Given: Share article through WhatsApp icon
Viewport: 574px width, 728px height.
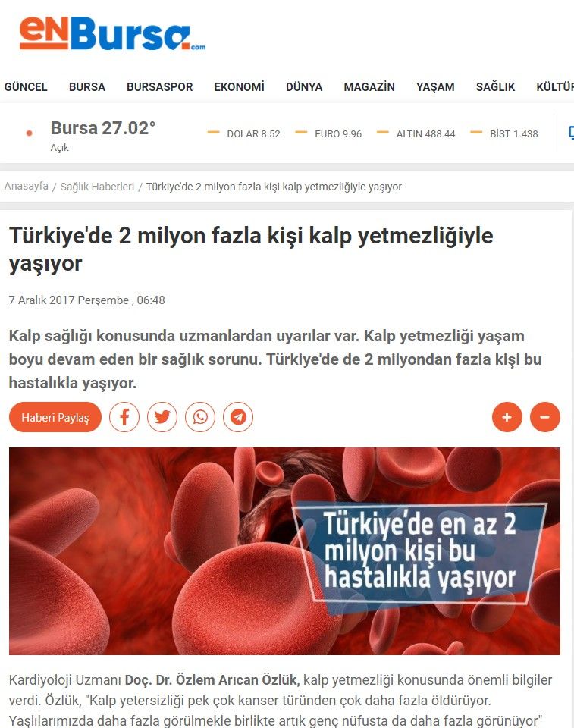Looking at the screenshot, I should click(x=200, y=417).
